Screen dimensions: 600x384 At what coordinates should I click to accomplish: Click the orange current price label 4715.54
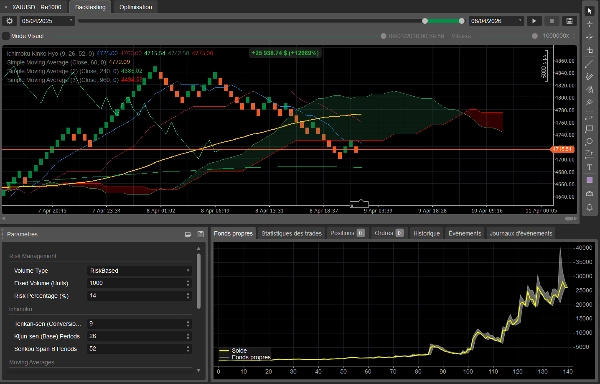[562, 149]
